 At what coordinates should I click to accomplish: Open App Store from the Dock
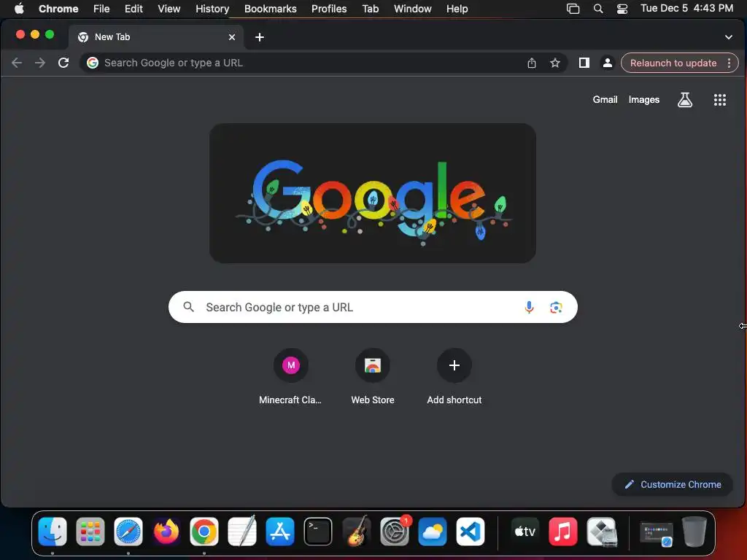point(280,532)
